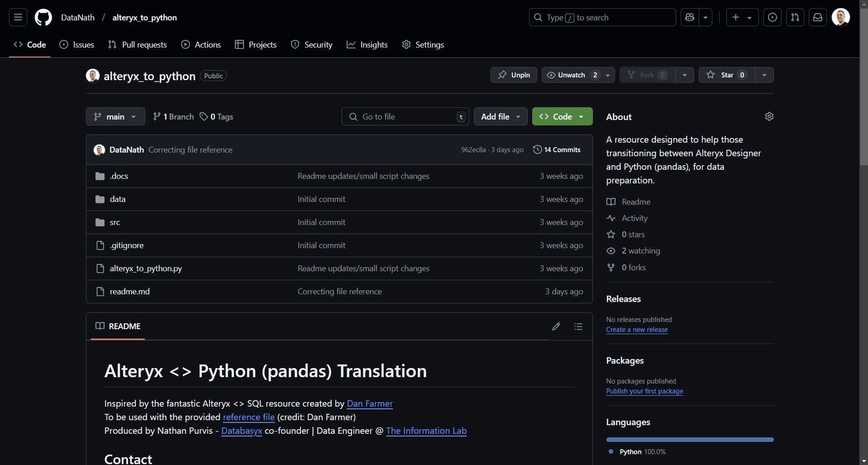Open the README outline list icon

tap(578, 326)
